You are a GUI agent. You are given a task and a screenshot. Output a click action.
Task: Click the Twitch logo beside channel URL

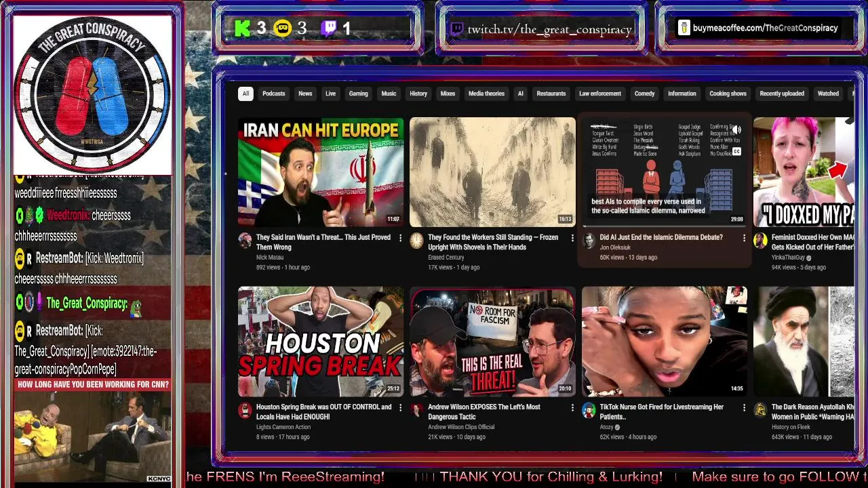[457, 29]
